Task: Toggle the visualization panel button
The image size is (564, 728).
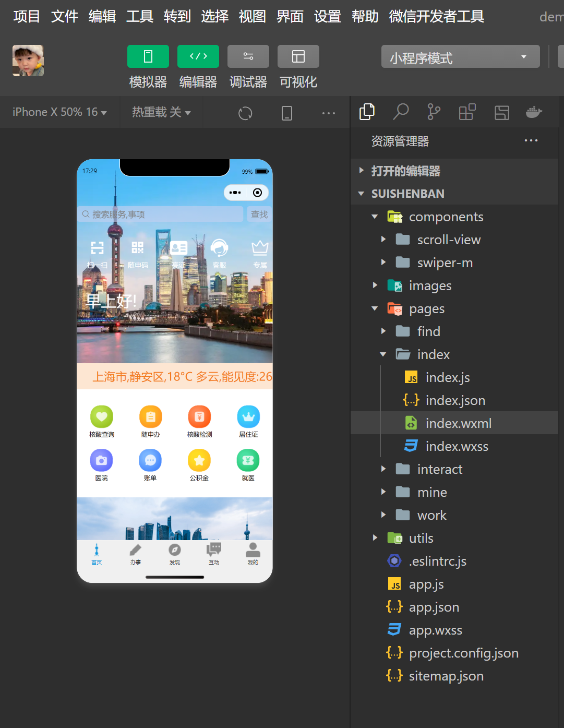Action: 298,56
